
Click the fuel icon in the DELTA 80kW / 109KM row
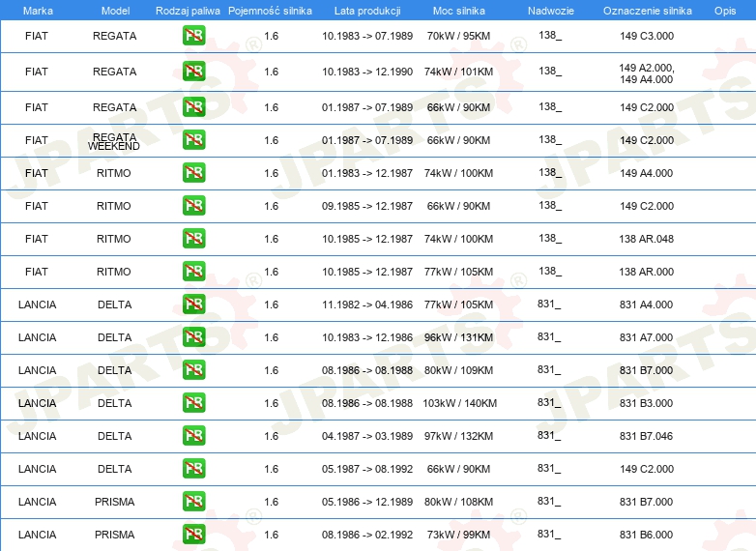193,369
